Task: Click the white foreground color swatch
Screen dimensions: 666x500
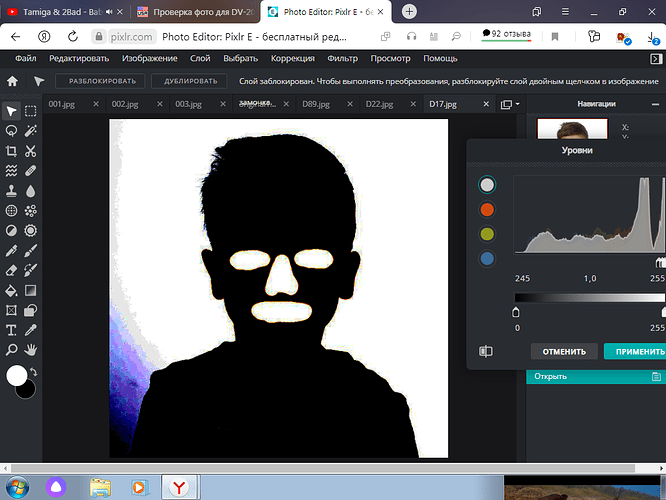Action: [x=15, y=375]
